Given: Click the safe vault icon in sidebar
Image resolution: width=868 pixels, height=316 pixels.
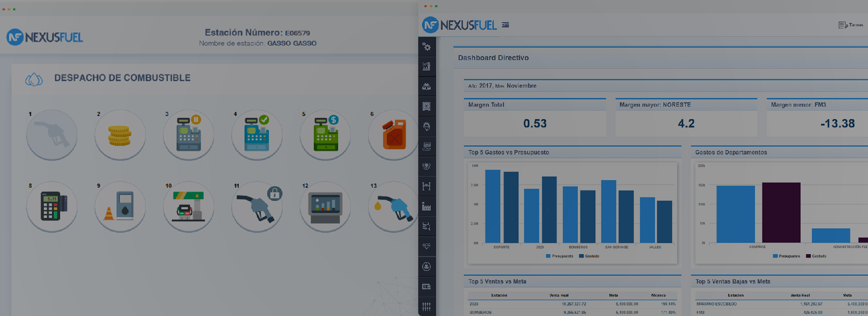Looking at the screenshot, I should pos(426,106).
